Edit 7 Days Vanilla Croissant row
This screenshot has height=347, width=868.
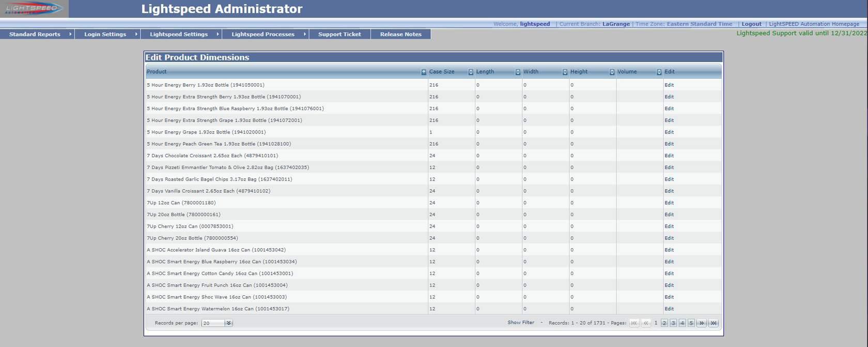[669, 191]
